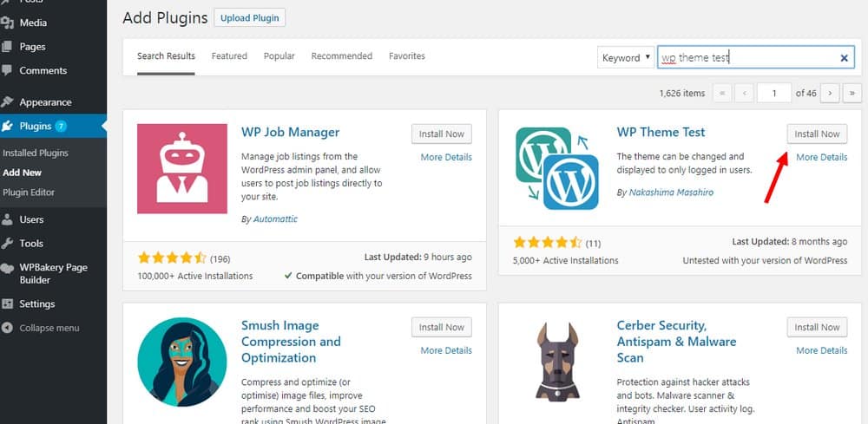
Task: Open More Details for WP Theme Test
Action: pos(821,157)
